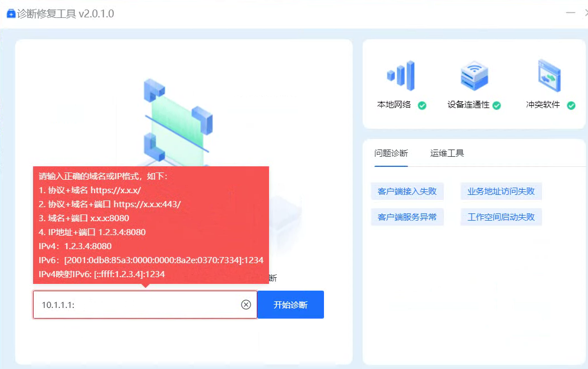The image size is (588, 369).
Task: Select 工作空间启动失败 issue
Action: click(501, 217)
